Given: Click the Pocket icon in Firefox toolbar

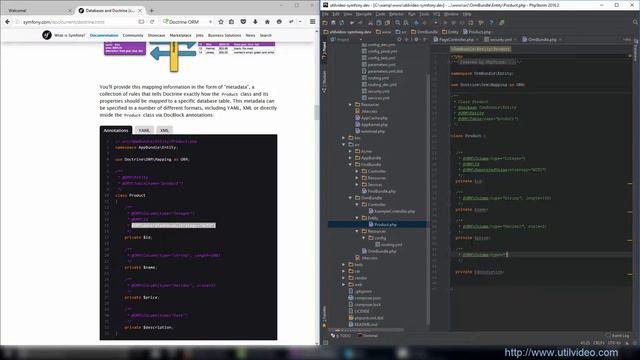Looking at the screenshot, I should 244,22.
